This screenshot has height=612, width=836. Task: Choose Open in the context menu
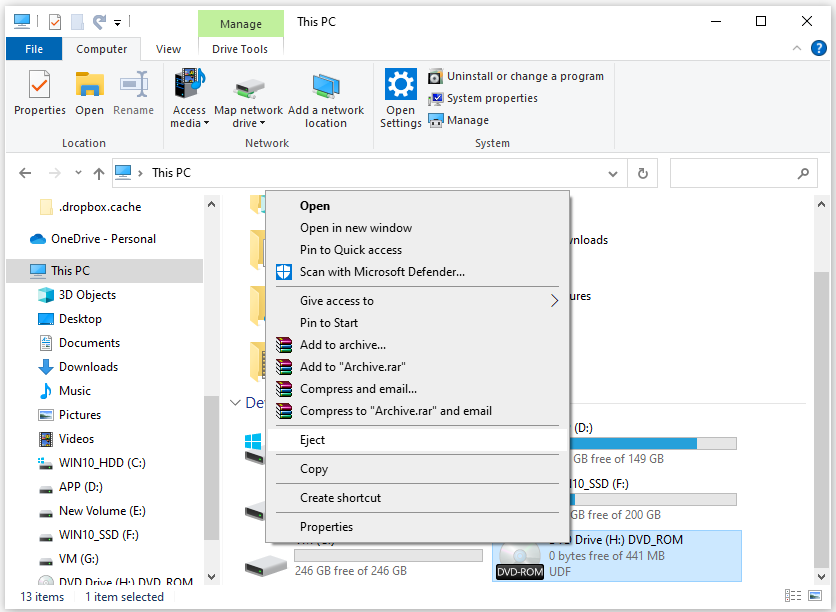coord(417,206)
